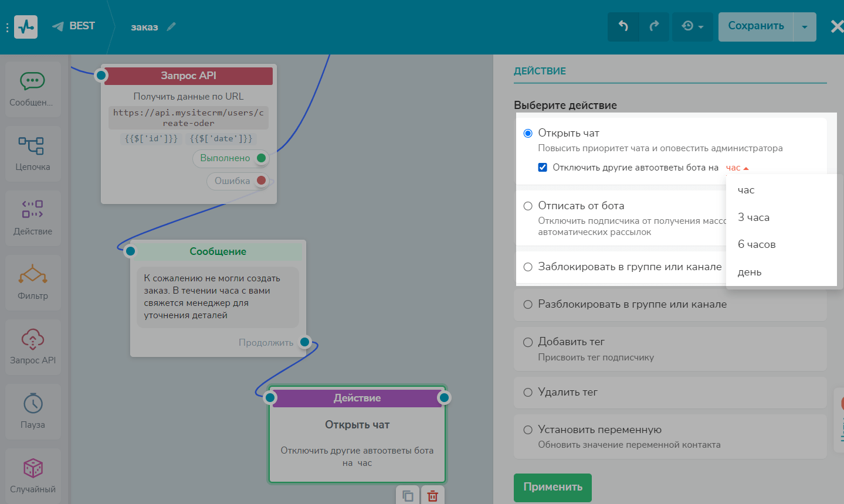Select the Удалить тег radio option
The height and width of the screenshot is (504, 844).
(528, 392)
